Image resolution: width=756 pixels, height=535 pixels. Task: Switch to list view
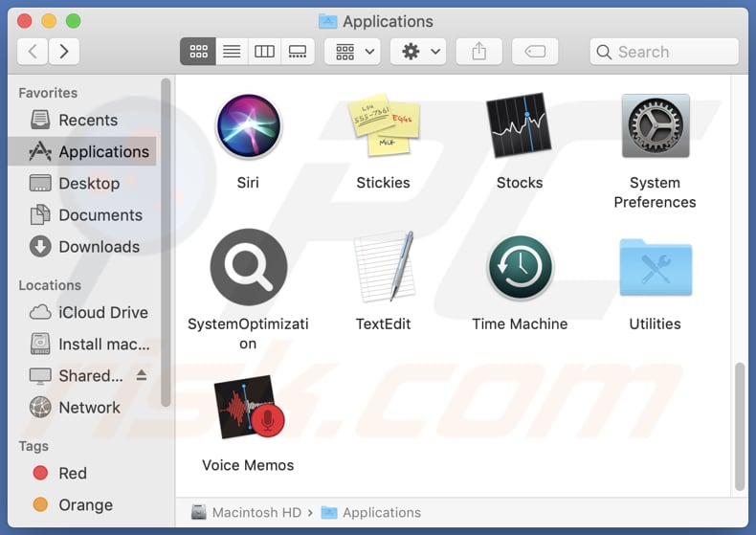tap(232, 51)
